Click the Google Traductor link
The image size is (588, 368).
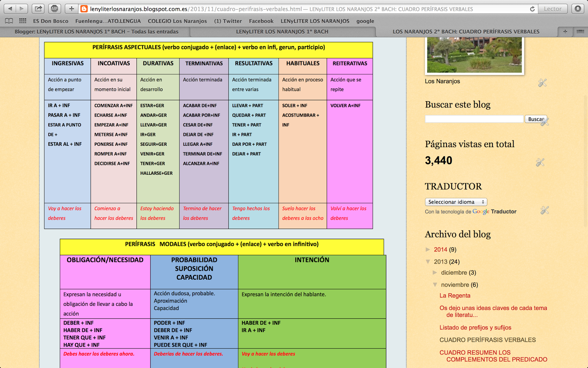pos(494,212)
